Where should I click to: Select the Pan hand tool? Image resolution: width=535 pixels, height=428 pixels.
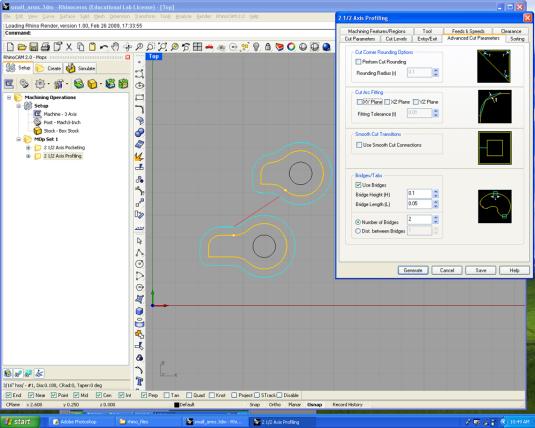coord(115,47)
